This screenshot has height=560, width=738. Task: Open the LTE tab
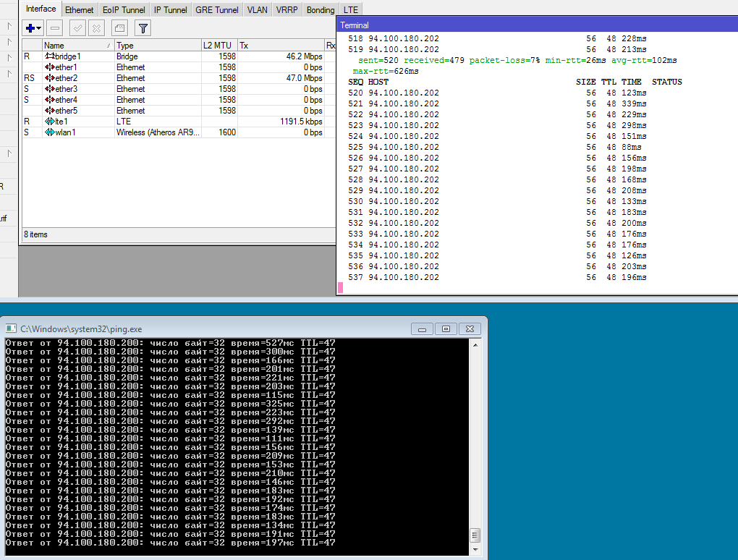pyautogui.click(x=351, y=10)
